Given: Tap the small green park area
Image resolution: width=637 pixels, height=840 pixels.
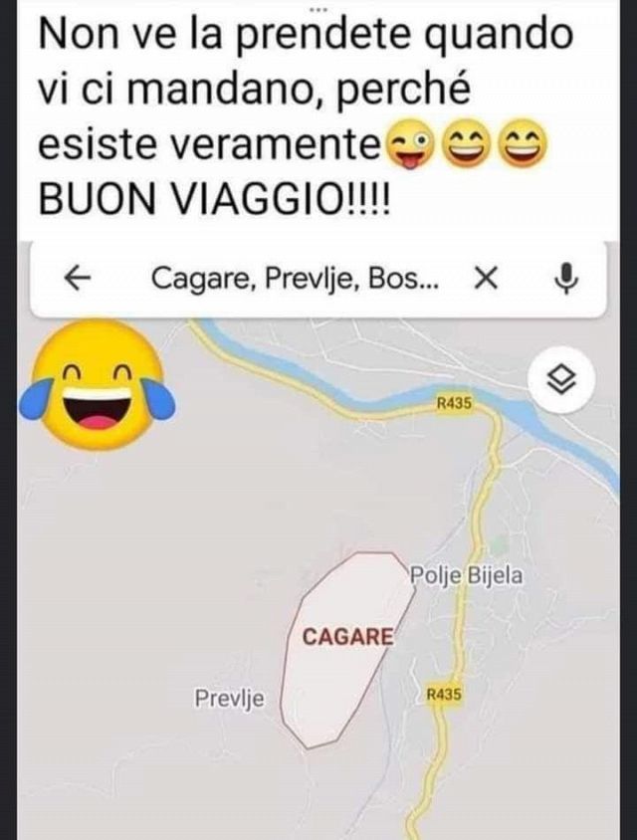Looking at the screenshot, I should click(x=500, y=544).
